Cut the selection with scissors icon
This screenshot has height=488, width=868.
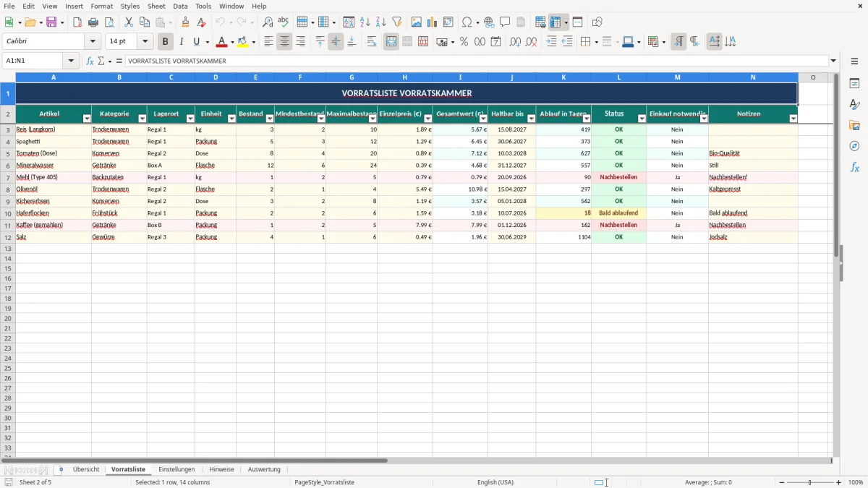click(129, 22)
